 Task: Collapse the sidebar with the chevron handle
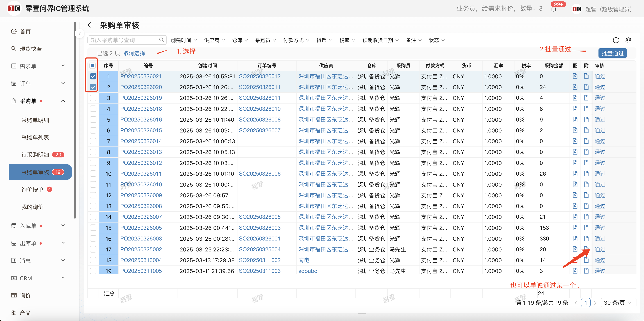click(x=80, y=34)
